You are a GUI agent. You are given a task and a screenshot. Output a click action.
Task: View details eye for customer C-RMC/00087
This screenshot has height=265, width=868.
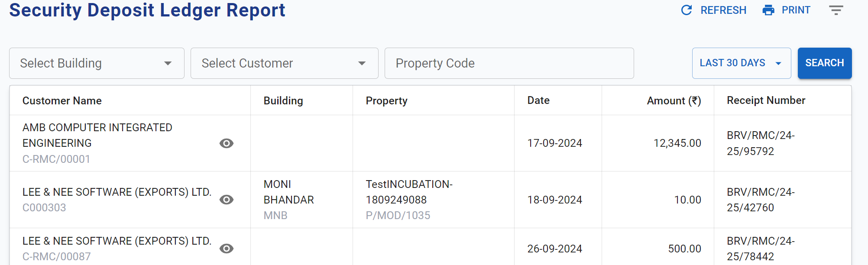pyautogui.click(x=227, y=249)
